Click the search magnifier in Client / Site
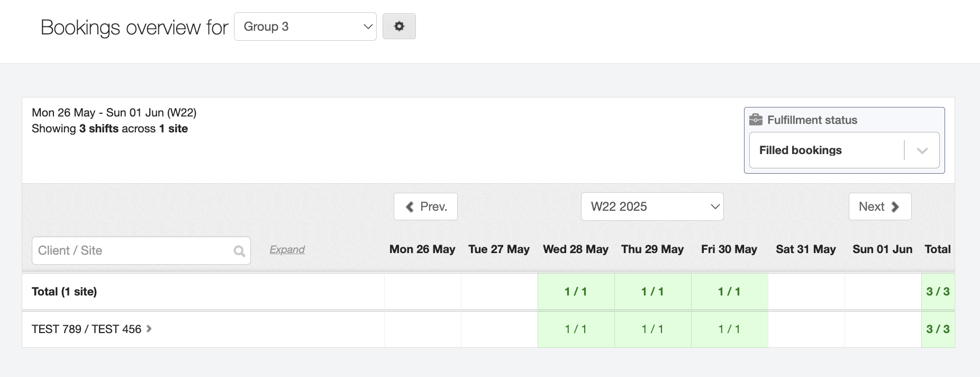Image resolution: width=980 pixels, height=377 pixels. point(239,251)
